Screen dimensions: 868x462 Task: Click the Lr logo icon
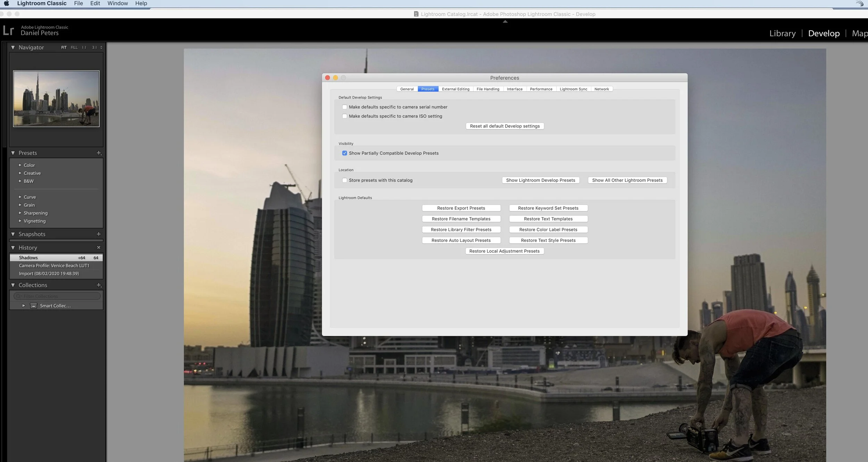(x=8, y=31)
